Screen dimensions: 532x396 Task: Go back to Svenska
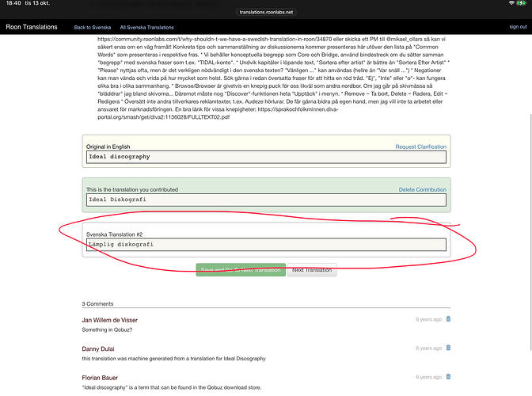pos(93,27)
